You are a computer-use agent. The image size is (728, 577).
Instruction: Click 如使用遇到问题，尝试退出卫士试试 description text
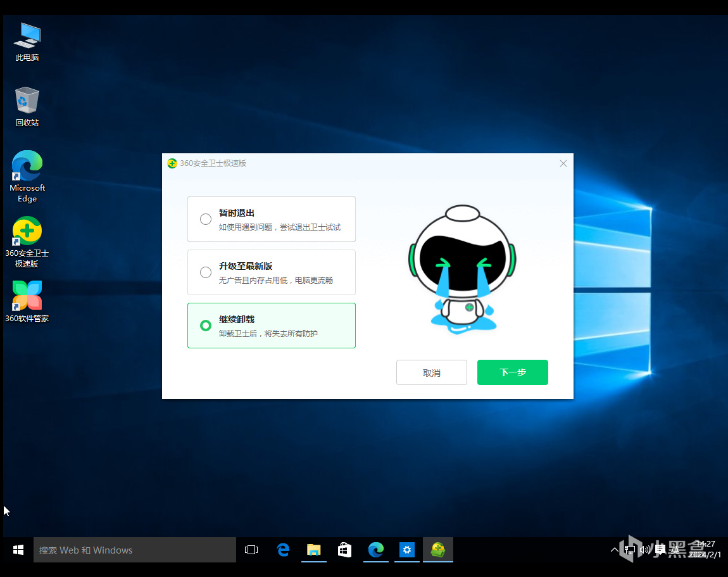pyautogui.click(x=280, y=227)
